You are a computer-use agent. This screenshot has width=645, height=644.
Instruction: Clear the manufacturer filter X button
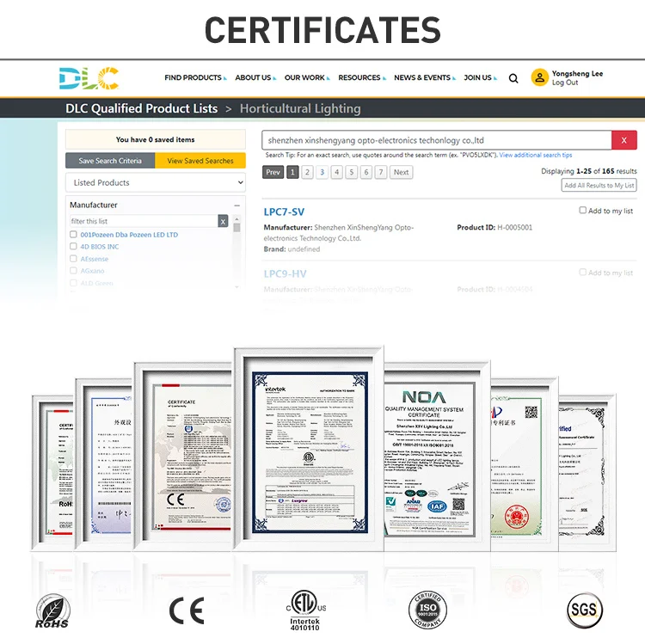click(223, 221)
